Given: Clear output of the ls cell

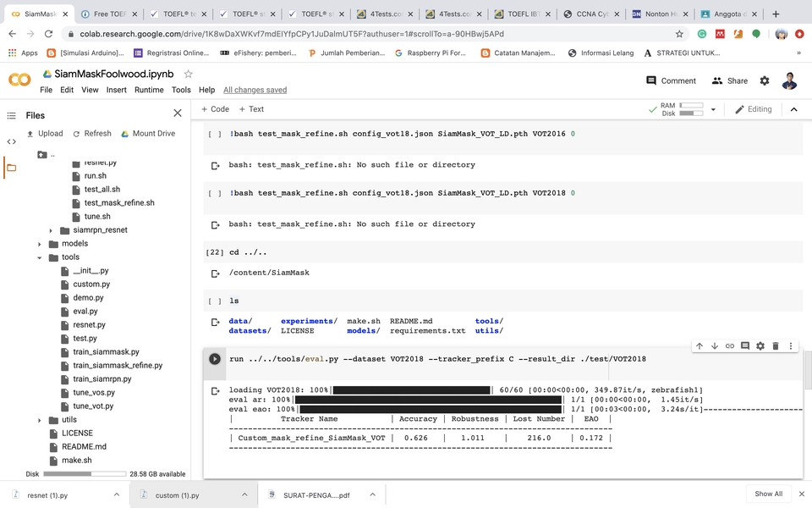Looking at the screenshot, I should (215, 323).
